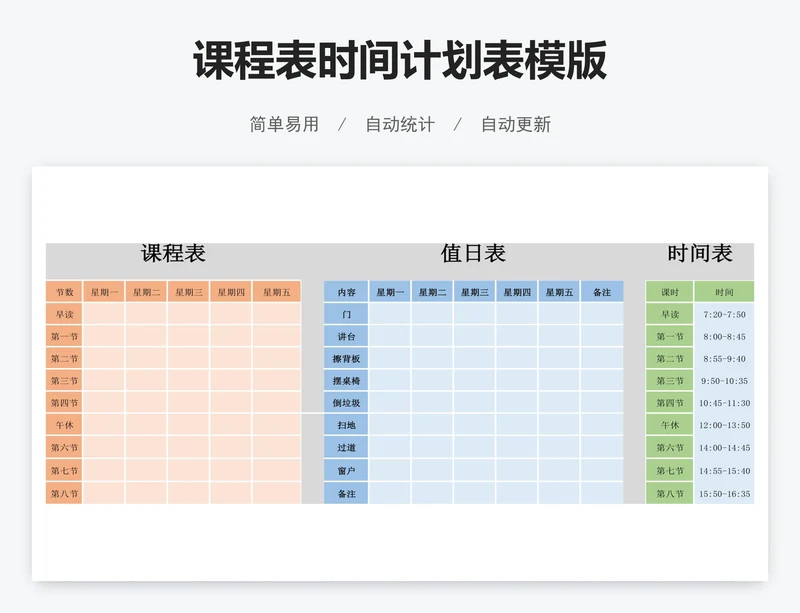Click the 课程表 section heading
Viewport: 800px width, 613px height.
point(173,253)
